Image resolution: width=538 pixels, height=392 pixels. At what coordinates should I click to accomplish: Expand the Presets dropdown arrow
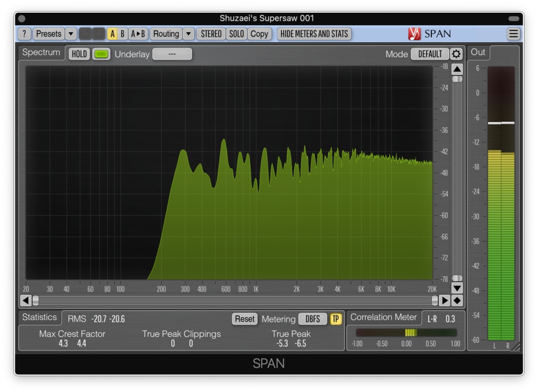pyautogui.click(x=71, y=34)
